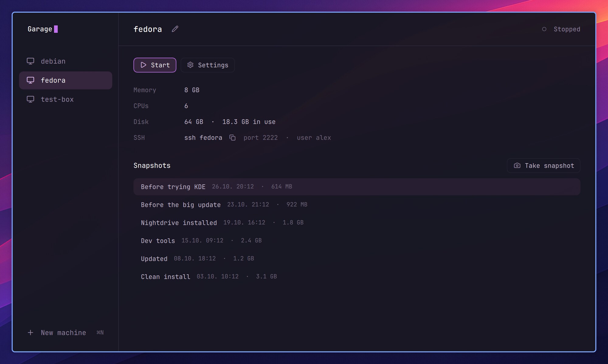
Task: Click the monitor icon next to debian
Action: (30, 61)
